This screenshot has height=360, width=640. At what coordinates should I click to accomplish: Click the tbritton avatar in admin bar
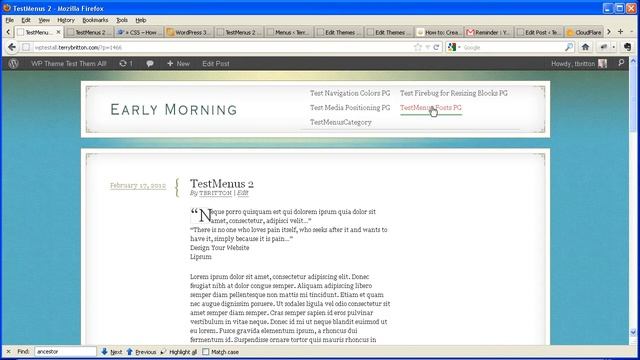tap(602, 64)
